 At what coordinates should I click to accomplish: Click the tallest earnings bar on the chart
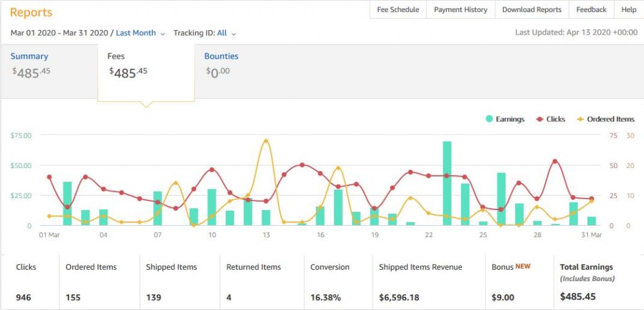point(447,183)
